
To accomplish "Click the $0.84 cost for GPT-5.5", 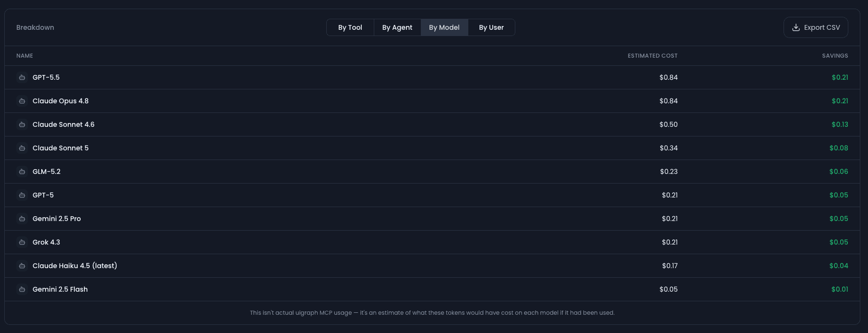I will [x=668, y=77].
